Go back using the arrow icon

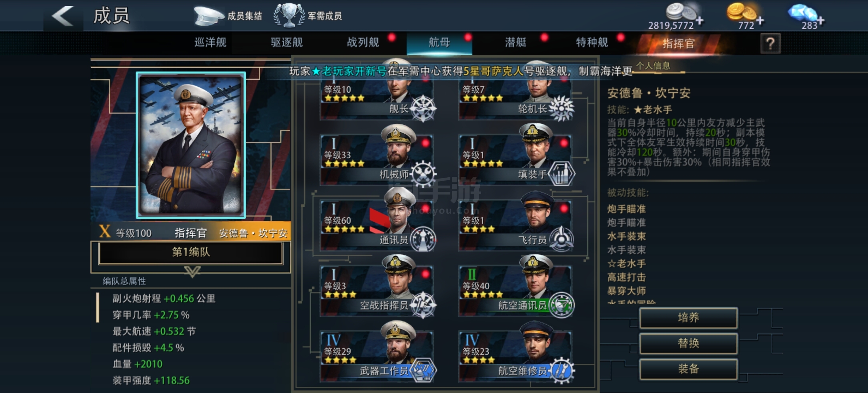pyautogui.click(x=63, y=16)
